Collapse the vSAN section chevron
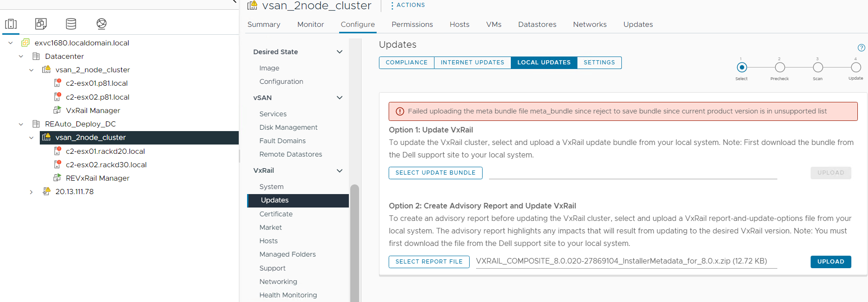868x302 pixels. 340,98
